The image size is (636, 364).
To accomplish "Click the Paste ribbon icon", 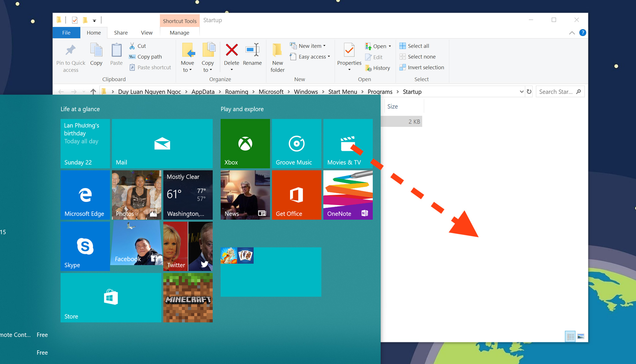I will (116, 51).
